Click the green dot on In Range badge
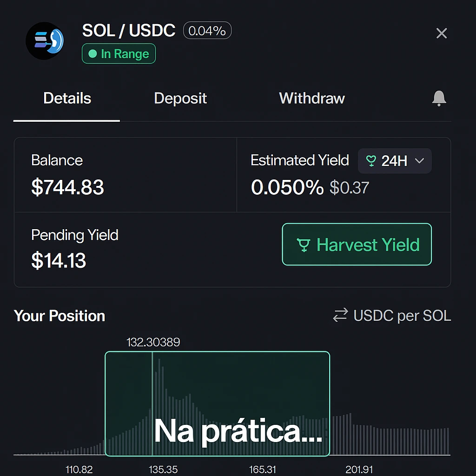Screen dimensions: 476x476 coord(92,53)
